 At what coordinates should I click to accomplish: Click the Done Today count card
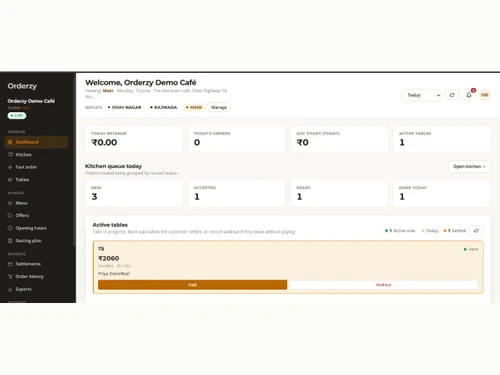(442, 193)
